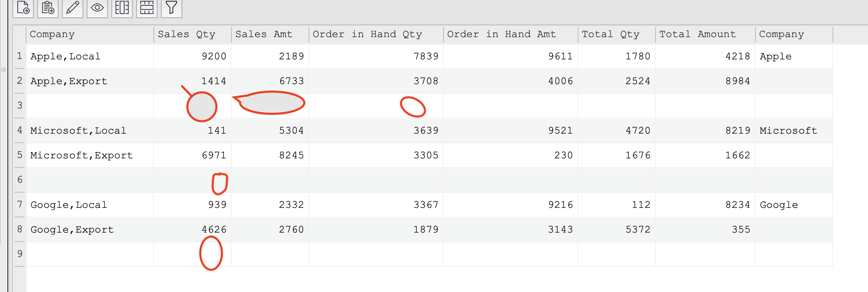Click the Sales Amt value 6733

click(270, 81)
